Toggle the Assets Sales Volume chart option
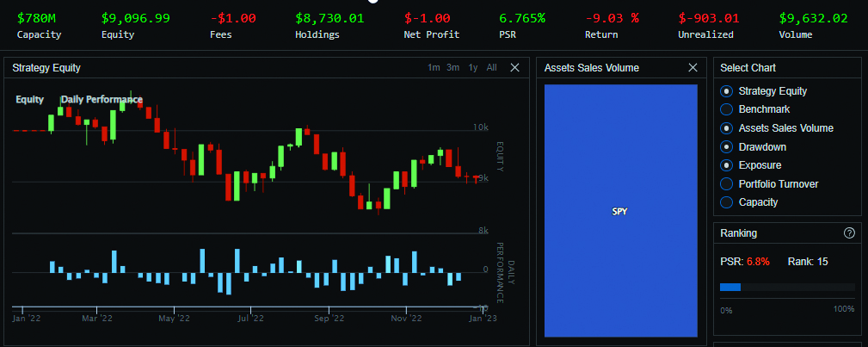This screenshot has width=868, height=347. coord(728,128)
